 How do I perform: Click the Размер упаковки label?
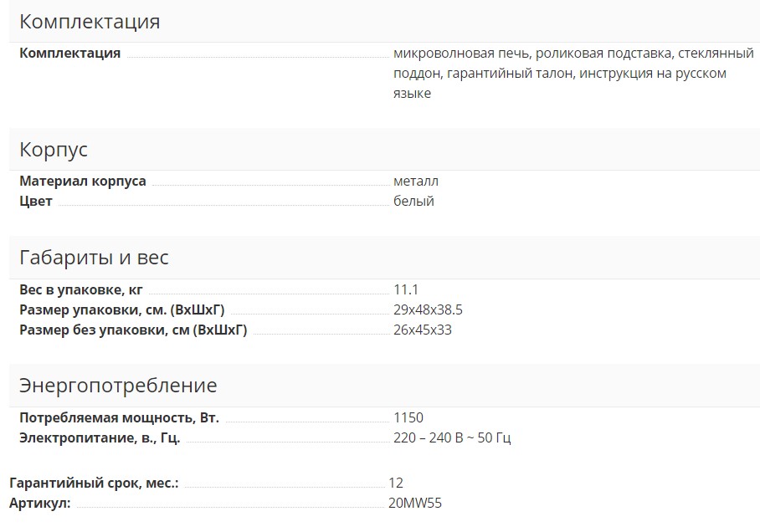[122, 310]
